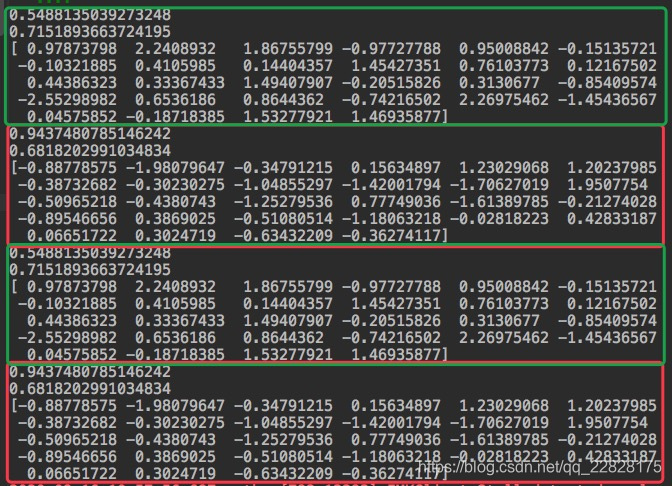Choose value -0.34791215 in the fourth printed array
Image resolution: width=672 pixels, height=486 pixels.
click(283, 405)
